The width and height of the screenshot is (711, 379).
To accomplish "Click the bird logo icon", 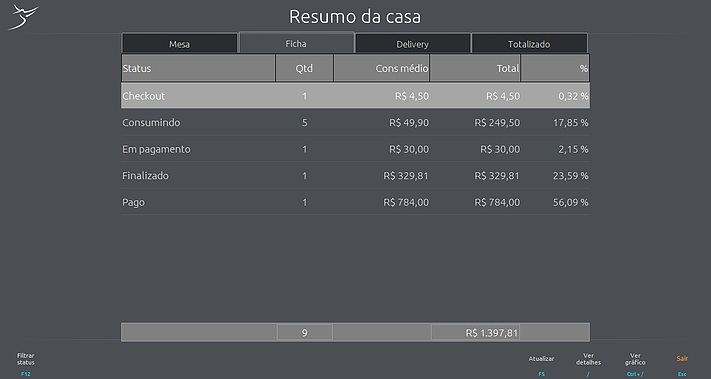I will [23, 18].
